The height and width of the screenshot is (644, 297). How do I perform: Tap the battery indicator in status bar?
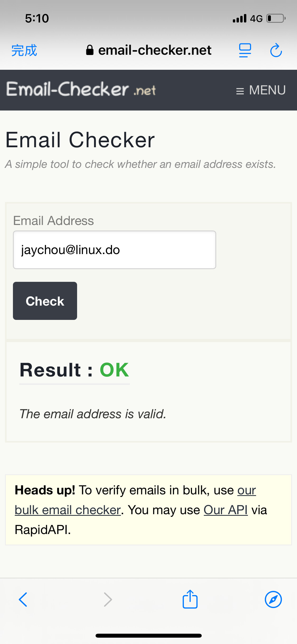(x=276, y=19)
